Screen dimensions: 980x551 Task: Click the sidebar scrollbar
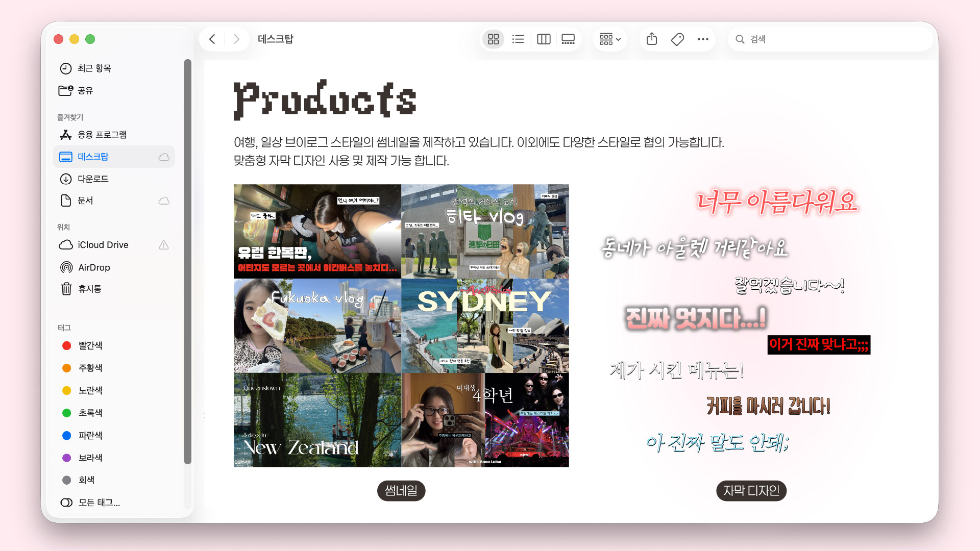(x=187, y=261)
